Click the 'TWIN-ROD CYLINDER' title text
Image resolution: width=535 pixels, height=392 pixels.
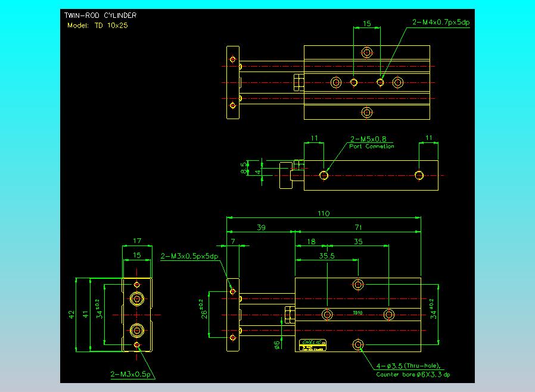click(x=100, y=15)
